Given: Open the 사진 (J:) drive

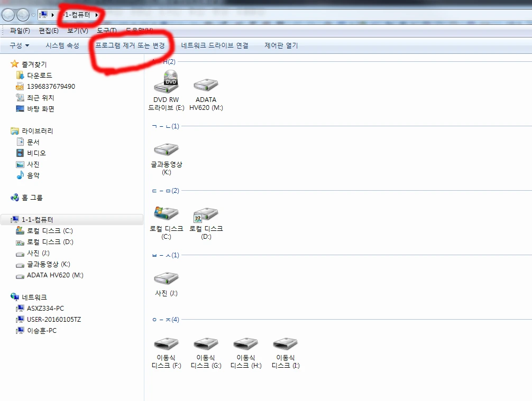Looking at the screenshot, I should 166,279.
